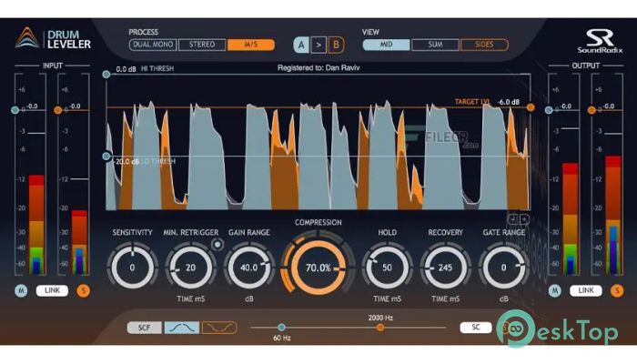Click the minus zoom icon below the waveform
Screen dimensions: 637x364
(x=513, y=219)
